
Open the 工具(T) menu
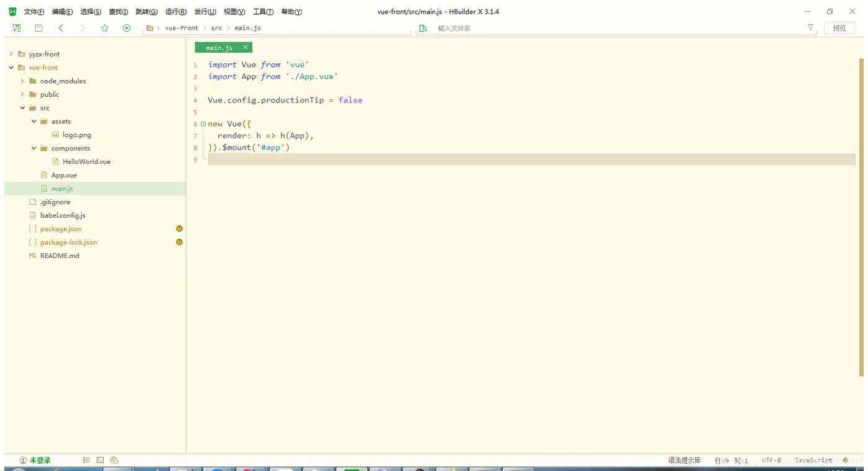click(263, 12)
